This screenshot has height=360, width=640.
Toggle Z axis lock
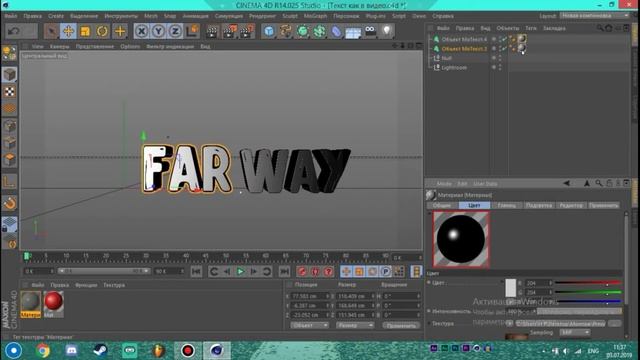(175, 31)
